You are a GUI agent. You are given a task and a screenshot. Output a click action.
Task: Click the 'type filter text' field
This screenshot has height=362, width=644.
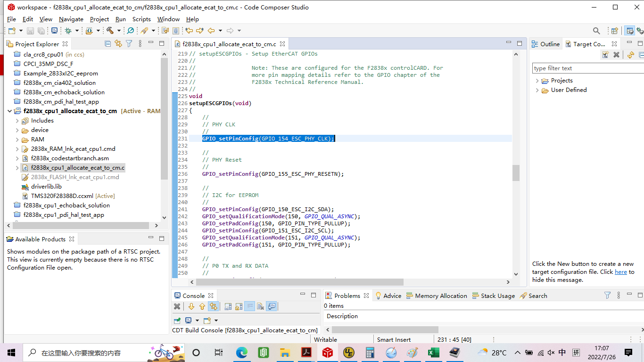click(587, 68)
